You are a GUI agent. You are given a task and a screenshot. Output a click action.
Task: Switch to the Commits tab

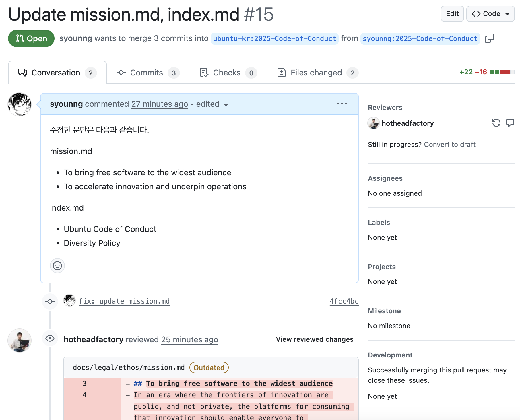(x=148, y=73)
